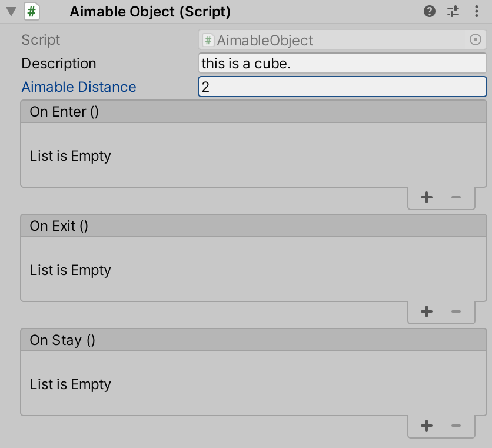Click the script icon inside the AimableObject field
Viewport: 492px width, 448px height.
[209, 39]
